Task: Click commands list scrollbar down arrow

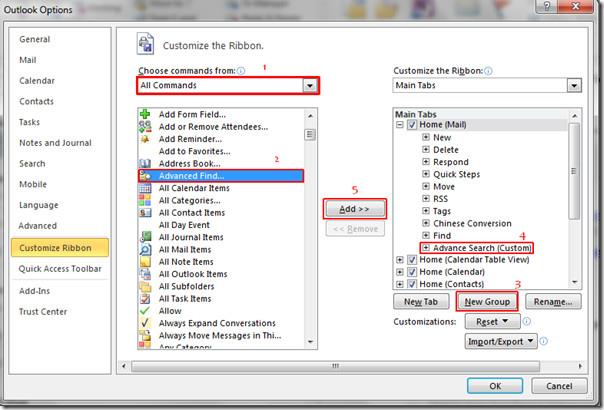Action: point(310,342)
